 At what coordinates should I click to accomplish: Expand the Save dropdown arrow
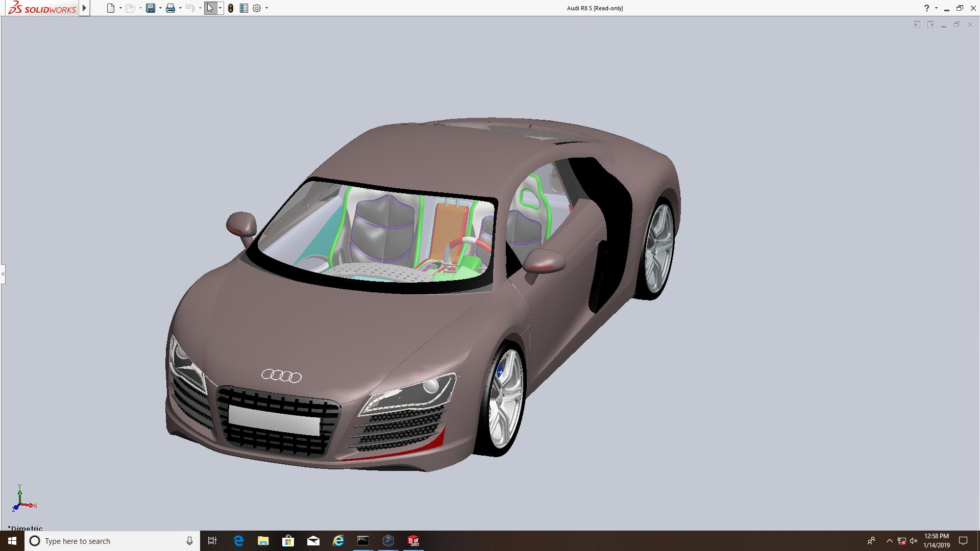pos(160,8)
